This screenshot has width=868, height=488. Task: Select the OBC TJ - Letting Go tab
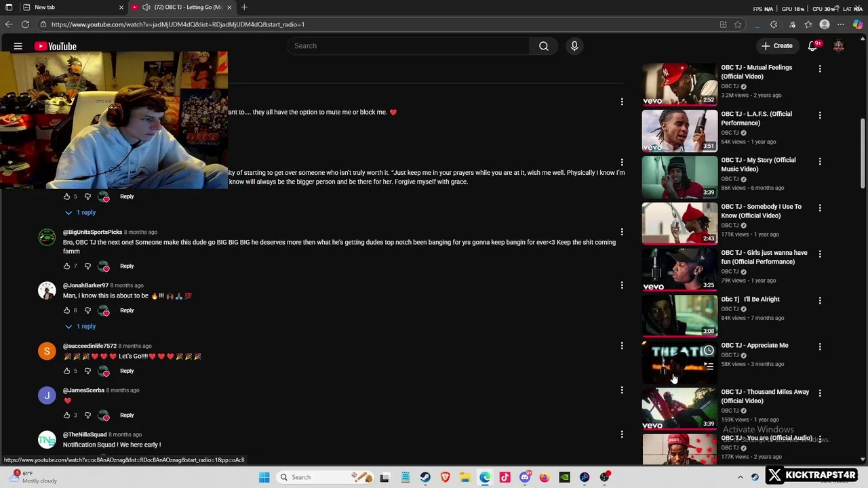coord(182,7)
